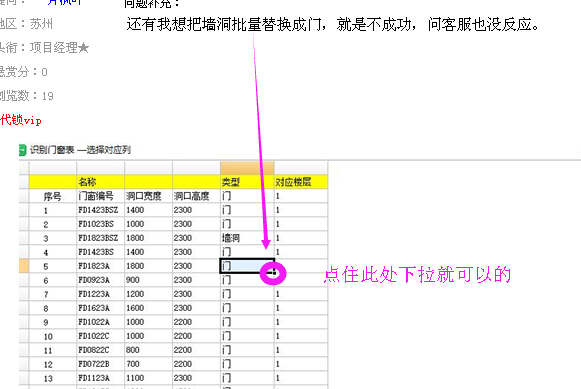Image resolution: width=581 pixels, height=389 pixels.
Task: Click the 洞口宽度 cell
Action: point(148,196)
